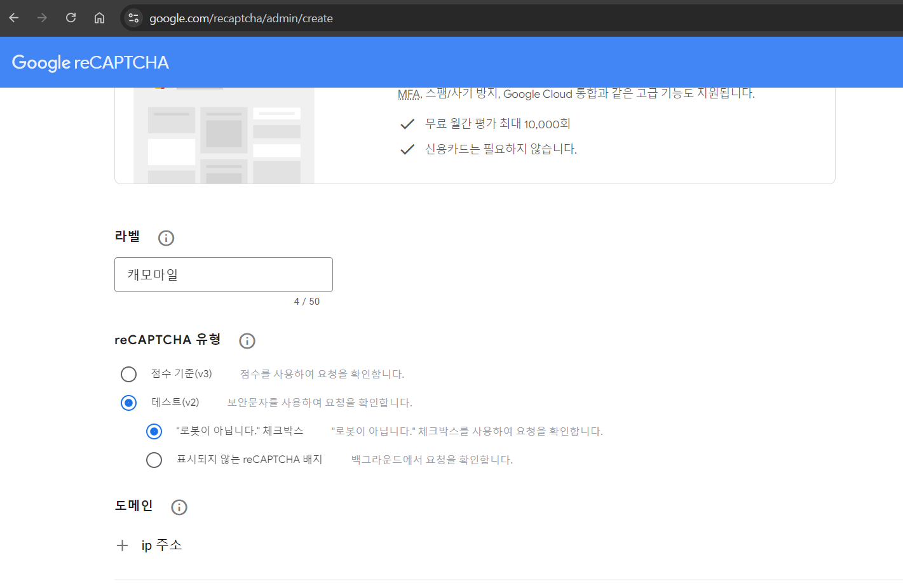Image resolution: width=903 pixels, height=588 pixels.
Task: Show info tooltip next to reCAPTCHA 유형
Action: tap(247, 341)
